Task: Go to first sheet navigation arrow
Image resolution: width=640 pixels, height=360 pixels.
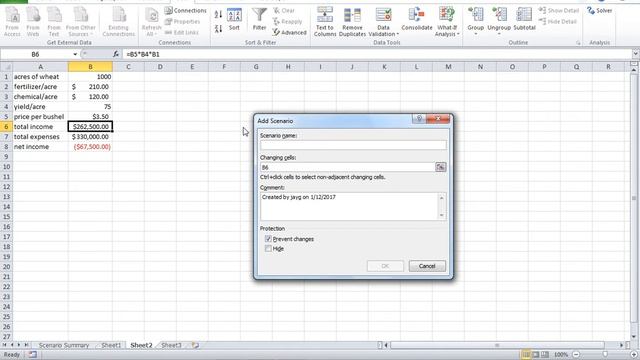Action: [x=5, y=345]
